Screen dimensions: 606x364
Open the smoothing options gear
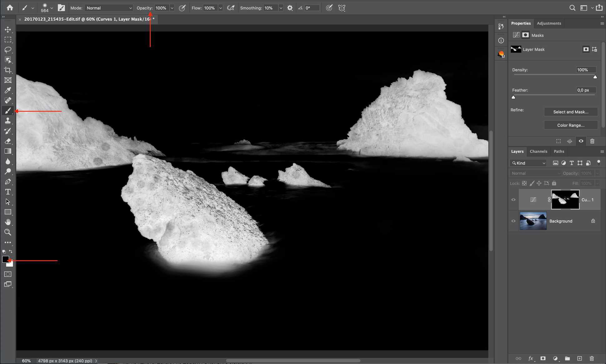point(290,8)
